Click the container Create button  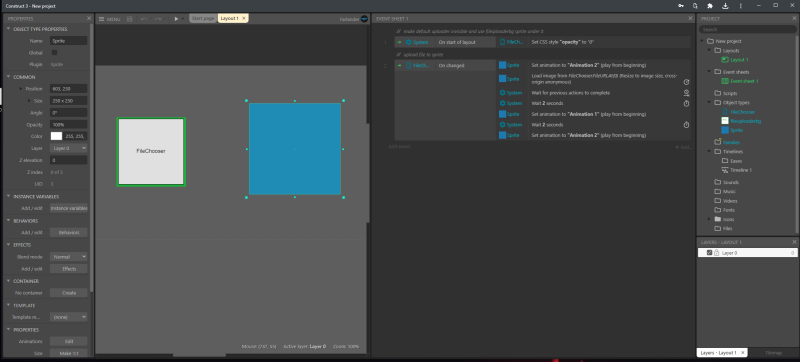point(68,293)
